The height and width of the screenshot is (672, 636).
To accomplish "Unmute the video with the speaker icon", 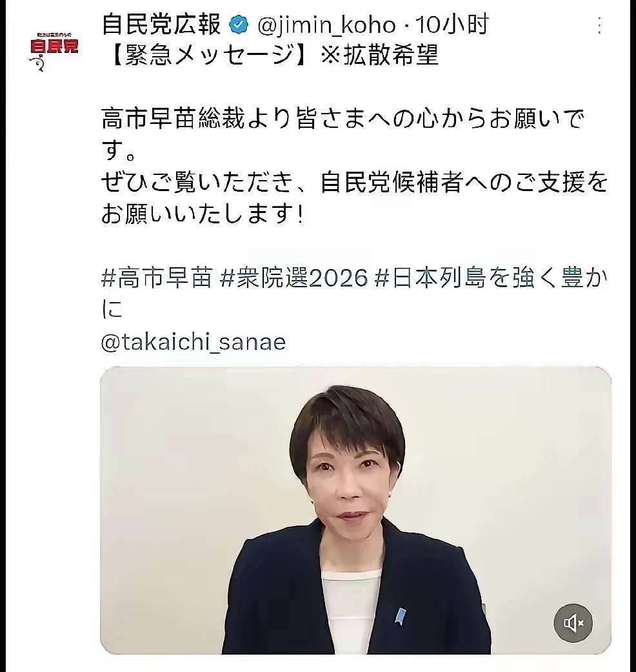I will click(x=573, y=622).
